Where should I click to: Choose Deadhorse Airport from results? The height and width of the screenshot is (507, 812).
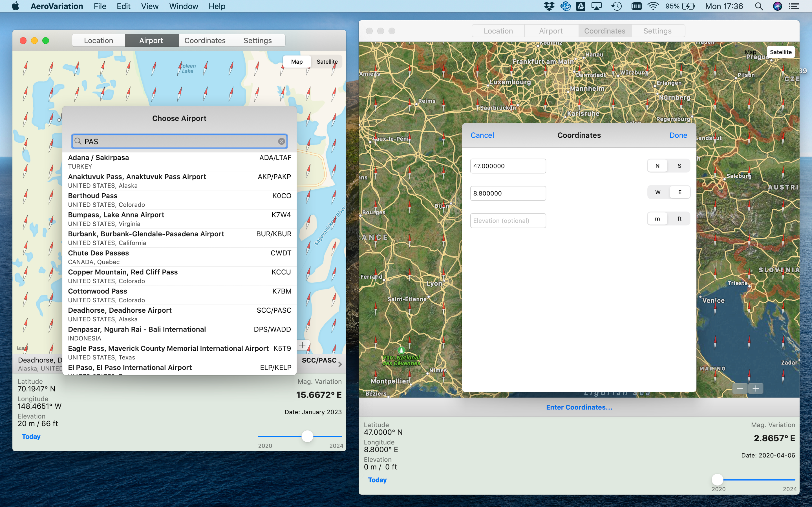click(x=180, y=314)
